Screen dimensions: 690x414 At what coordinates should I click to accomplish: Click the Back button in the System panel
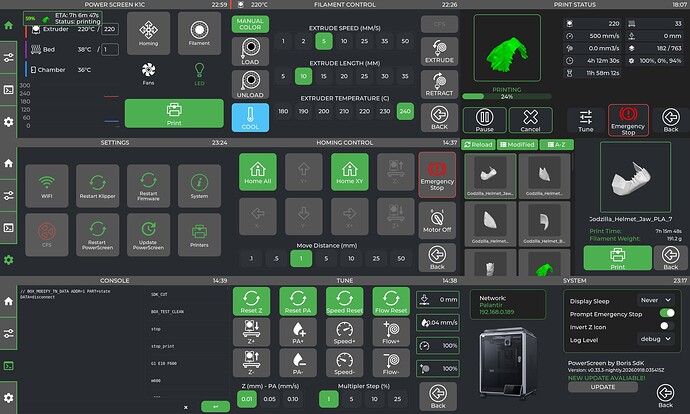click(665, 395)
